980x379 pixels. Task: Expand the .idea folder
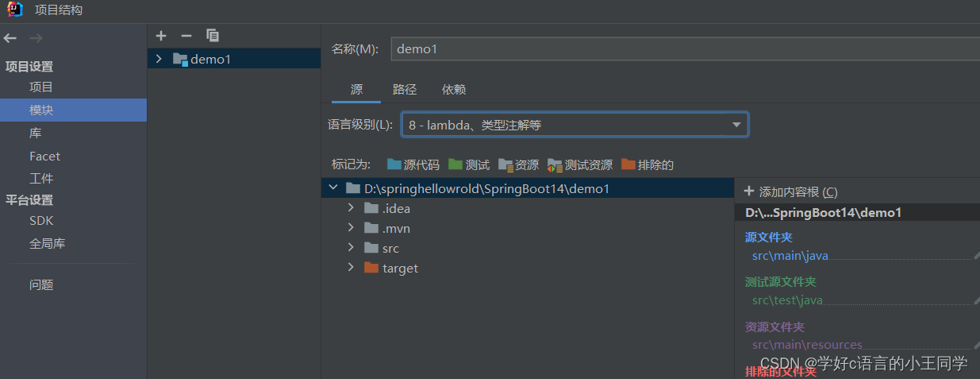pyautogui.click(x=351, y=208)
